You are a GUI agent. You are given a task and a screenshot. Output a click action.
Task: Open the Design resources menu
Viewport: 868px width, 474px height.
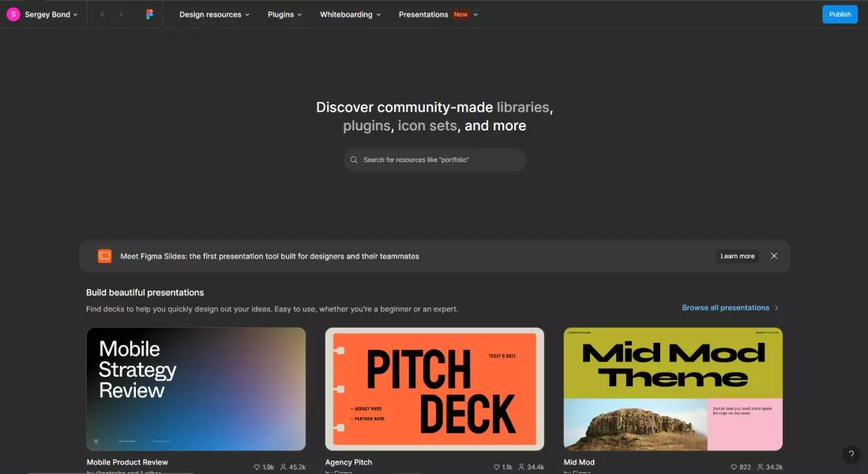point(214,14)
